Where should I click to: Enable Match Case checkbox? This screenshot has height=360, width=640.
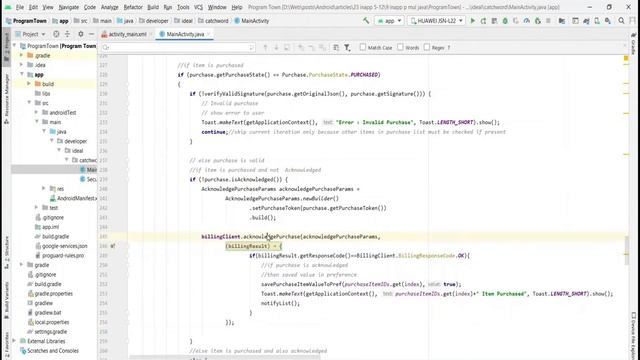(362, 47)
